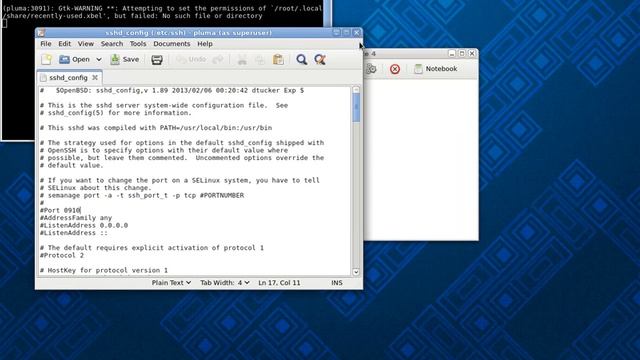
Task: Open Find and Replace icon
Action: 320,60
